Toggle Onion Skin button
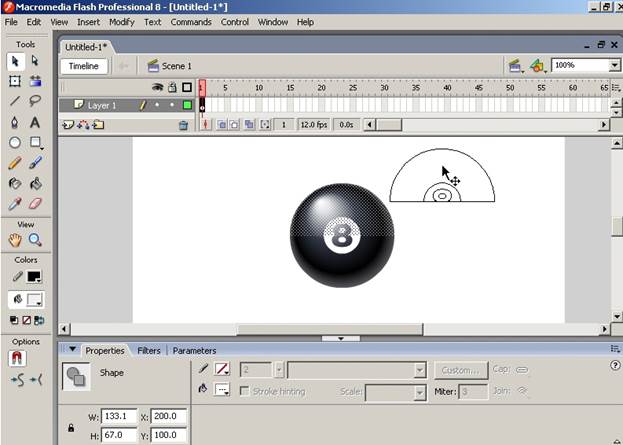The width and height of the screenshot is (623, 445). point(222,125)
